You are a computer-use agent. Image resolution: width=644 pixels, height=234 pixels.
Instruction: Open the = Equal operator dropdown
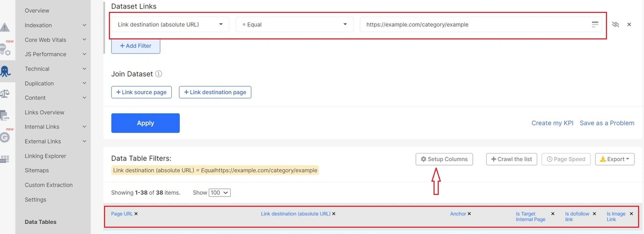tap(294, 25)
